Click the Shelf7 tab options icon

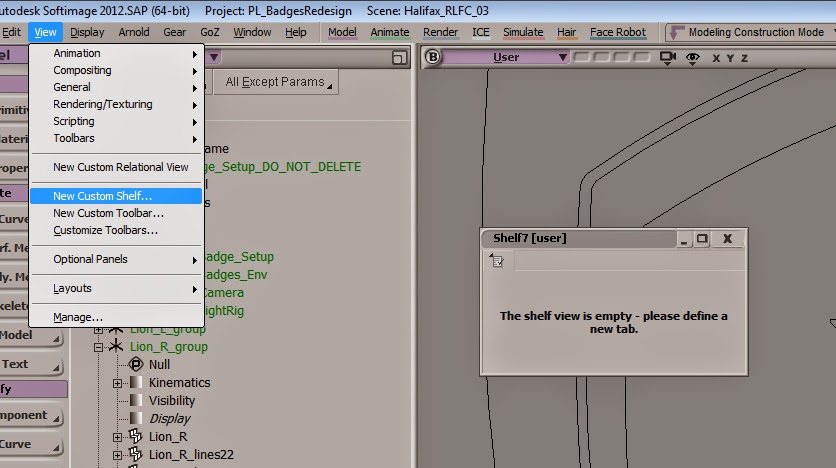497,261
